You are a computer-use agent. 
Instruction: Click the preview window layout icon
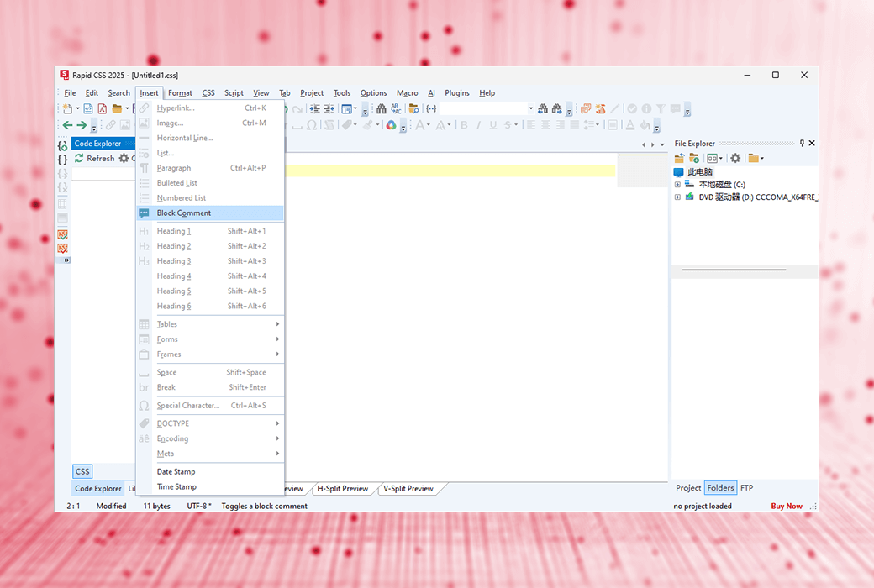coord(347,108)
